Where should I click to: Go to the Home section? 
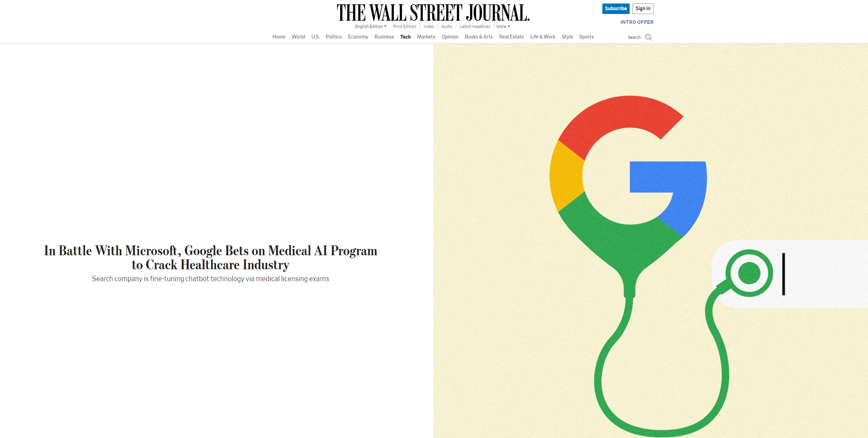pos(279,37)
